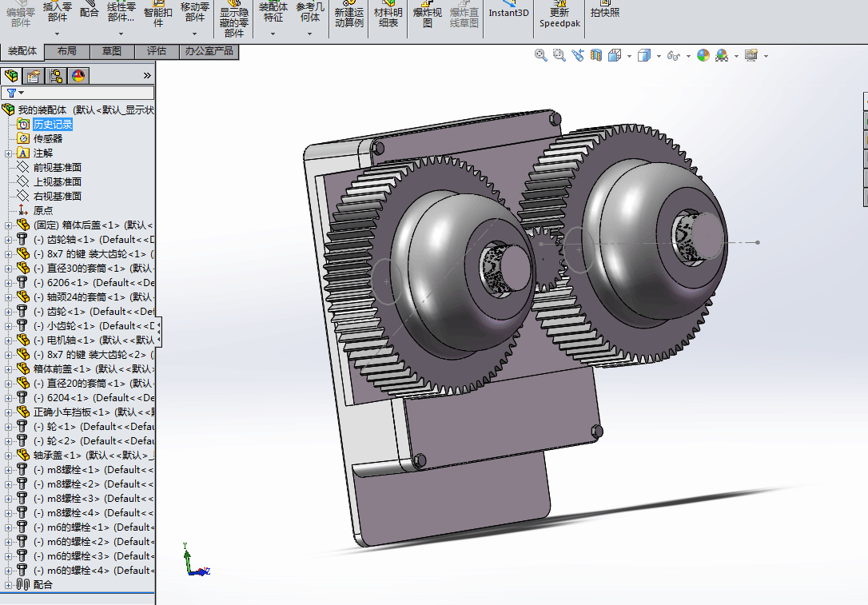Open the feature tree filter dropdown
Viewport: 868px width, 605px height.
coord(16,93)
